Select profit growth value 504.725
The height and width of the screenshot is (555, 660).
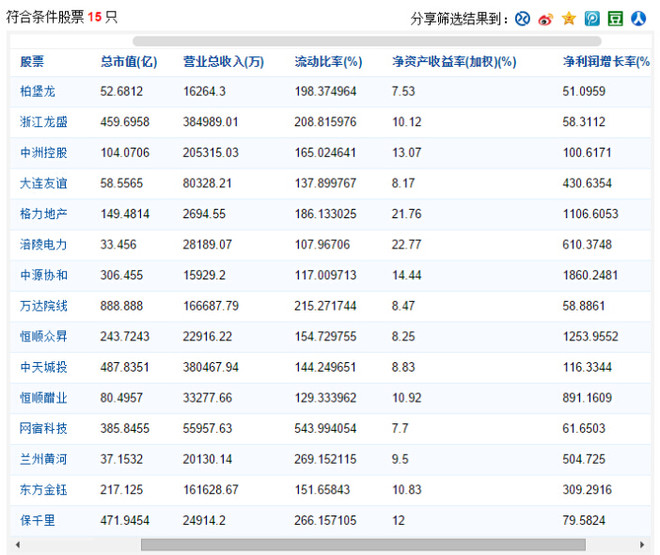584,459
